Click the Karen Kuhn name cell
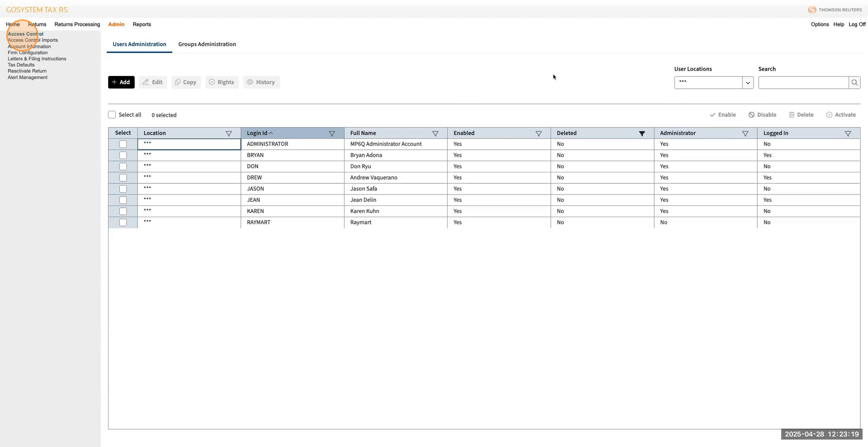Screen dimensions: 868x447 [396, 211]
